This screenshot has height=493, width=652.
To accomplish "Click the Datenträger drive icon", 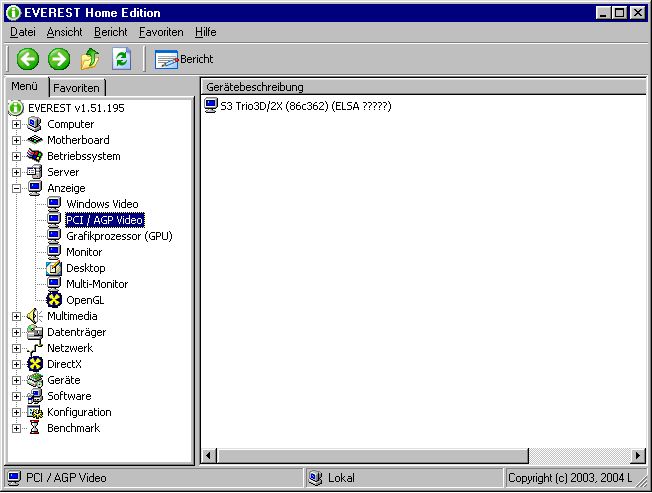I will click(x=35, y=332).
